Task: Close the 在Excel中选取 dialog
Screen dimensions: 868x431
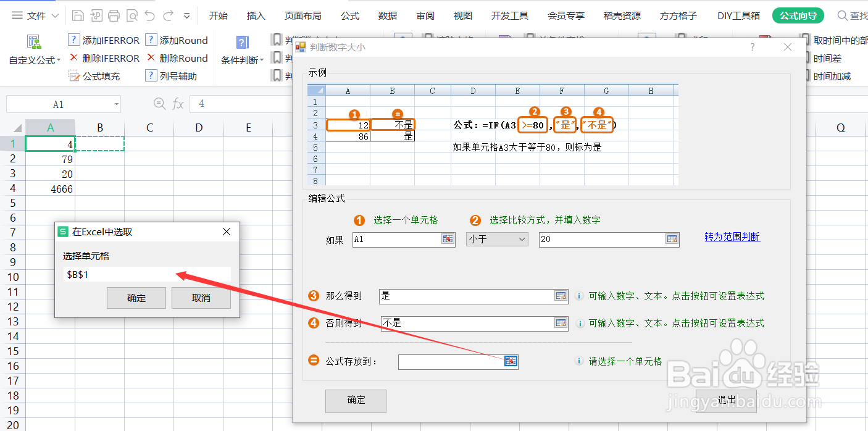Action: click(227, 232)
